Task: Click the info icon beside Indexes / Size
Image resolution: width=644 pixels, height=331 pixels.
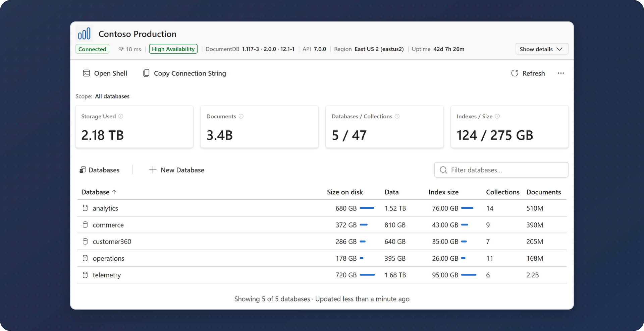Action: (497, 116)
